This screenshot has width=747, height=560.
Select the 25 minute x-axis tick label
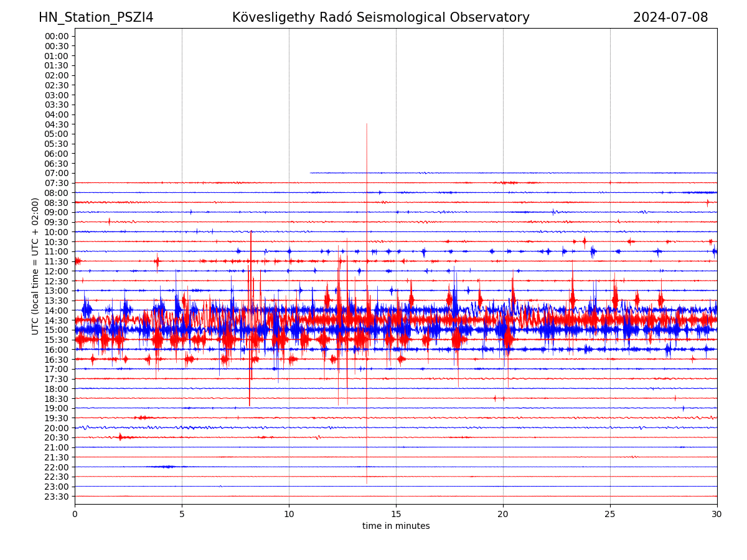point(610,514)
